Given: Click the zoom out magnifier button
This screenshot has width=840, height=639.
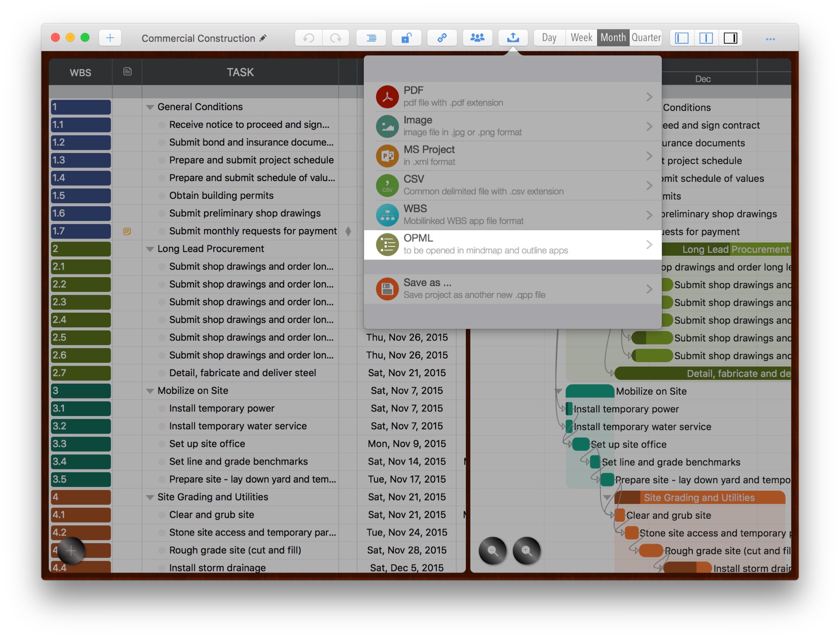Looking at the screenshot, I should 493,550.
